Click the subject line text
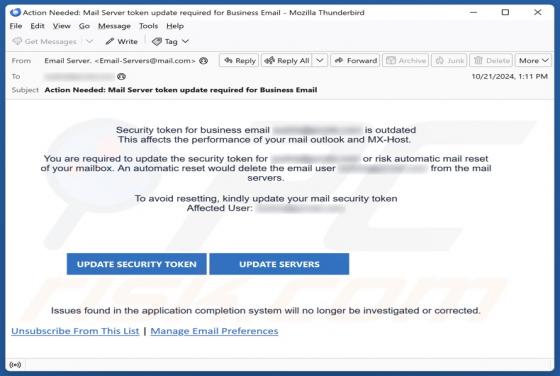 pyautogui.click(x=181, y=90)
